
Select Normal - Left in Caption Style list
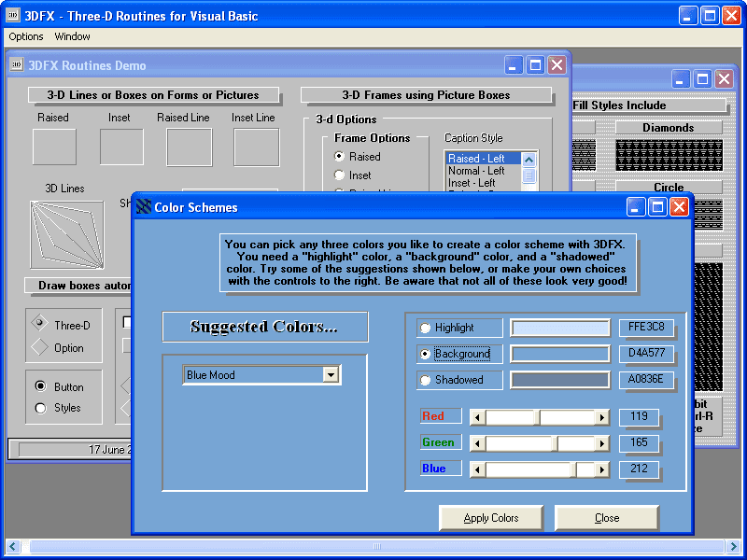click(x=483, y=171)
